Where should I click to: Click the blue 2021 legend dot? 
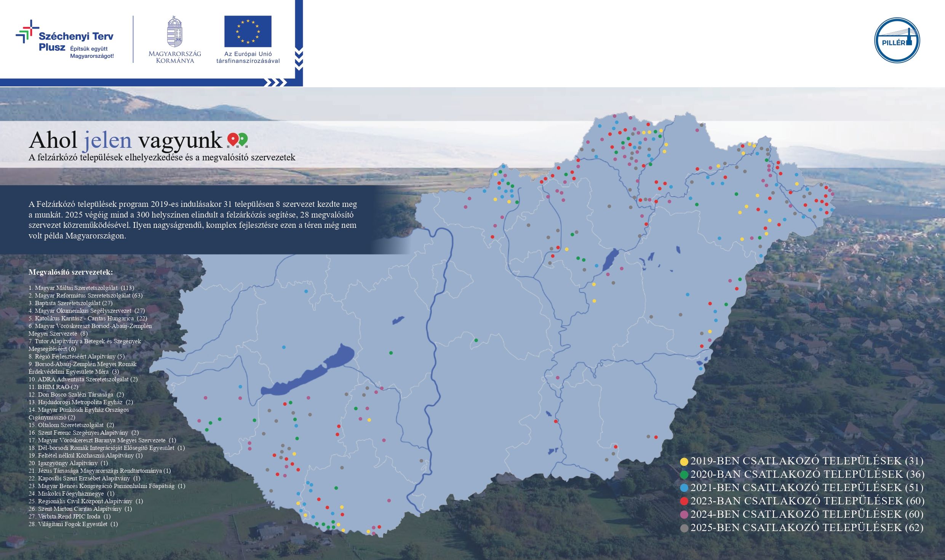[684, 488]
